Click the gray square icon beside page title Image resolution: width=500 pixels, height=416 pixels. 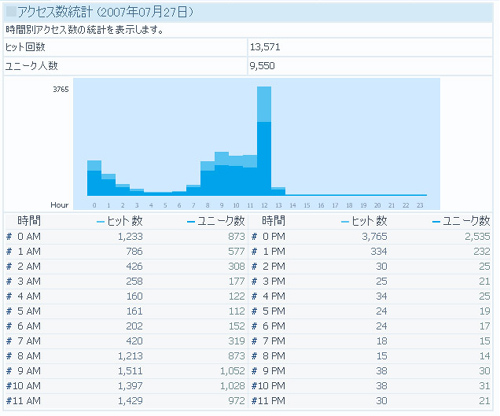tap(11, 12)
